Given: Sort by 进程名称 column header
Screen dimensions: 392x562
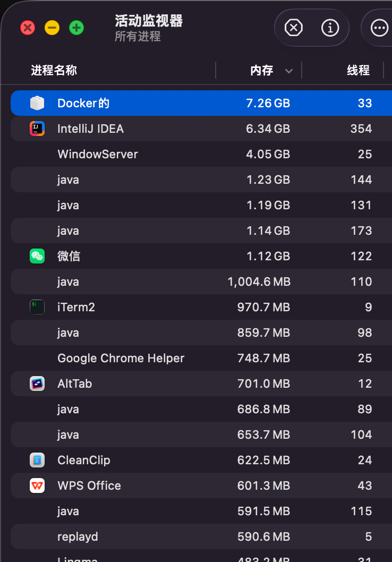Looking at the screenshot, I should tap(54, 70).
